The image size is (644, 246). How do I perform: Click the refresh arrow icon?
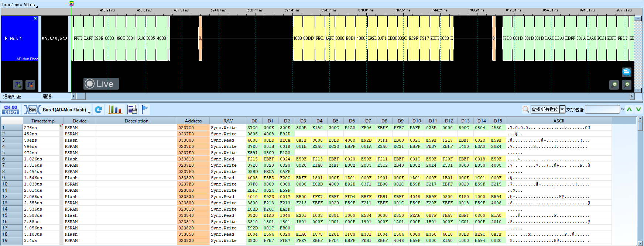[98, 110]
